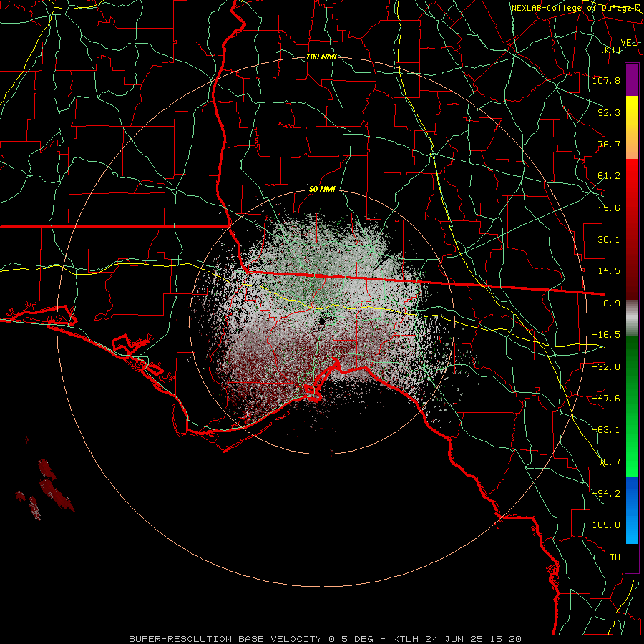This screenshot has width=644, height=644.
Task: Click the 100 NMI range ring label
Action: pos(321,57)
